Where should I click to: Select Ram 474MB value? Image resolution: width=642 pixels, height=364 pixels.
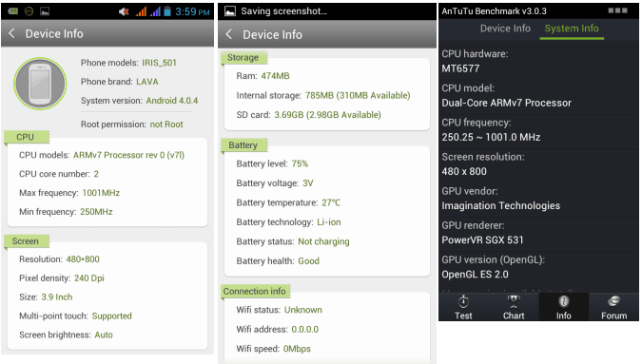coord(276,76)
